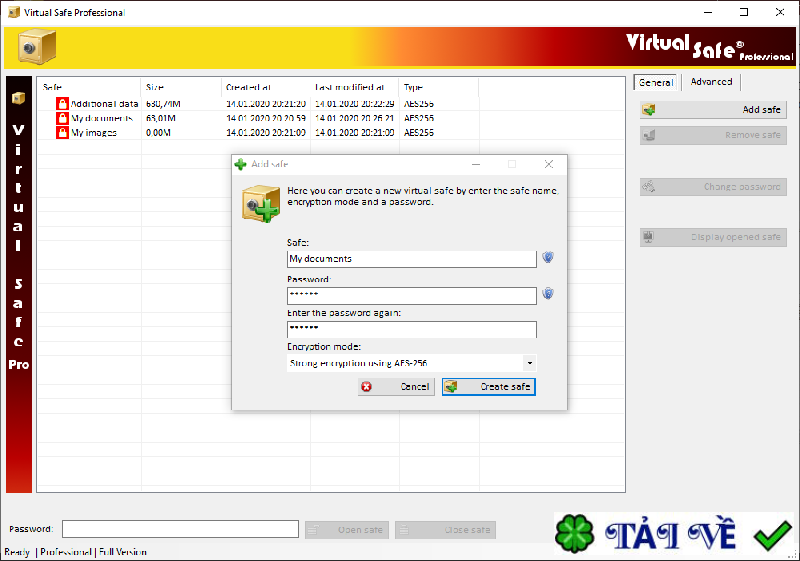Click the main window Password input field

180,529
